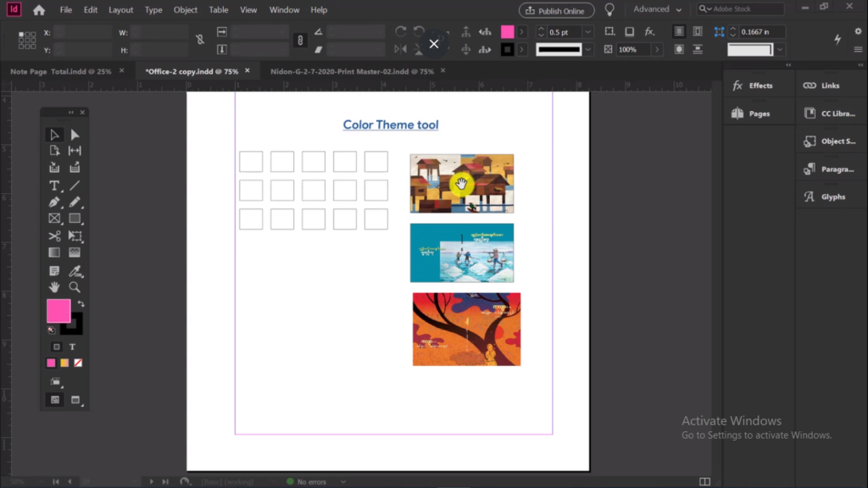Toggle constrain proportions for width and height
This screenshot has height=488, width=868.
200,40
